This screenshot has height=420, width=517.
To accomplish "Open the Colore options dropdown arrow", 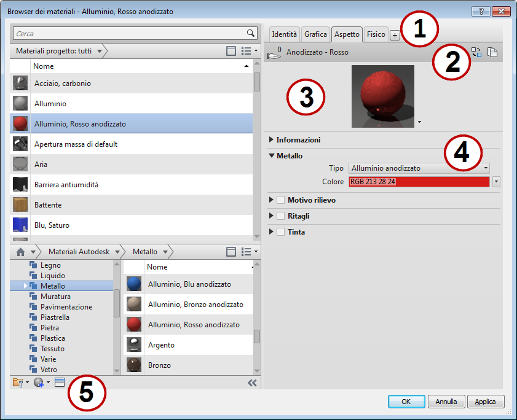I will coord(496,182).
